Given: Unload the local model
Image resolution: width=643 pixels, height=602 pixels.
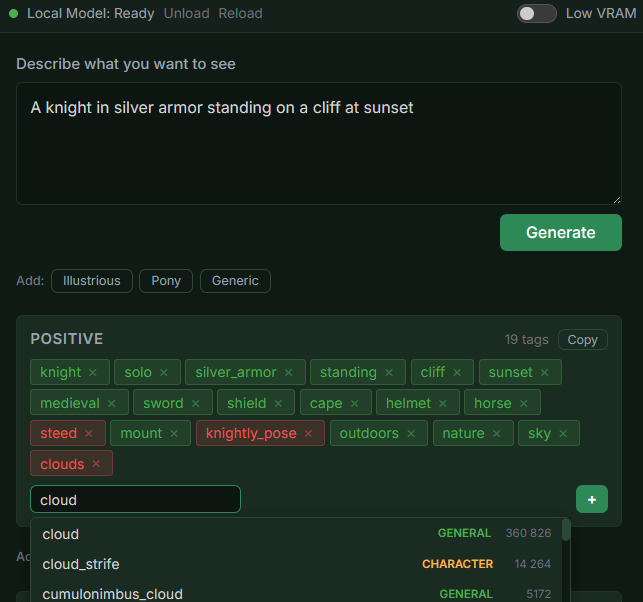Looking at the screenshot, I should 187,13.
